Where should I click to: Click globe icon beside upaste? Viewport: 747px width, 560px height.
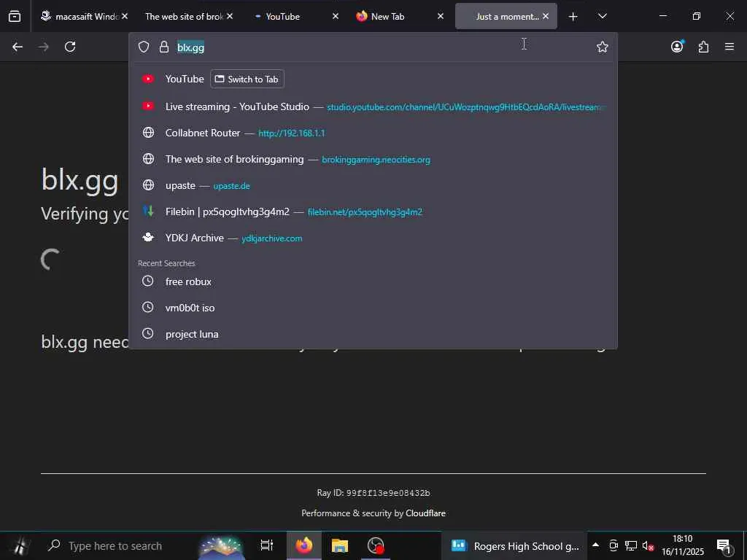point(148,184)
